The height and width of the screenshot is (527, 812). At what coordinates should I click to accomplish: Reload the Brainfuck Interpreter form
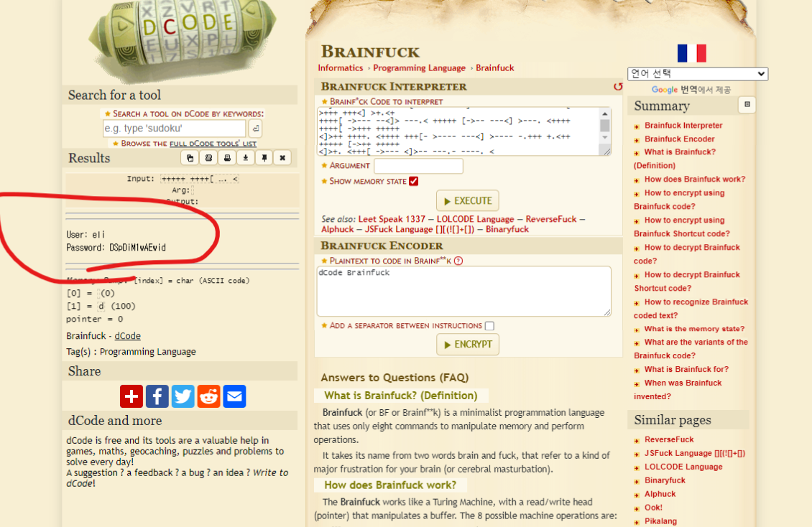pos(618,86)
